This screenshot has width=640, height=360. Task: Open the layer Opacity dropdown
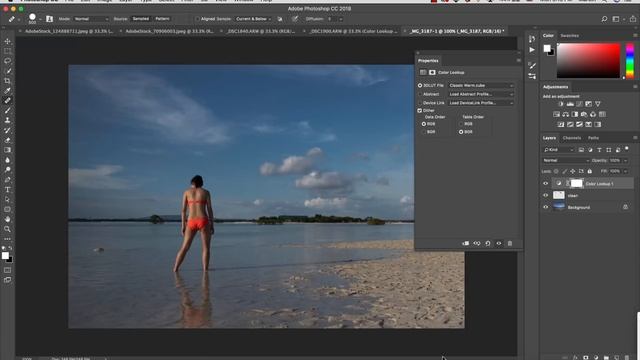click(625, 160)
